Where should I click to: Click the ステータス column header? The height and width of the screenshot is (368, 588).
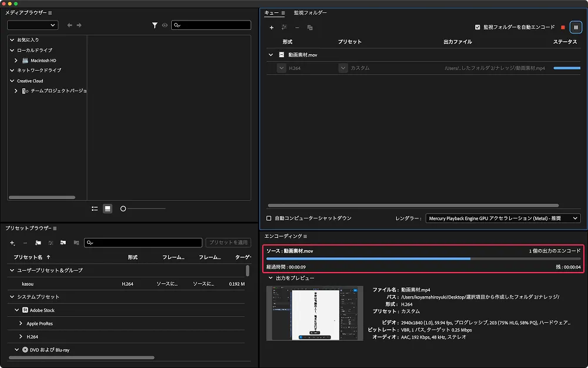point(564,42)
